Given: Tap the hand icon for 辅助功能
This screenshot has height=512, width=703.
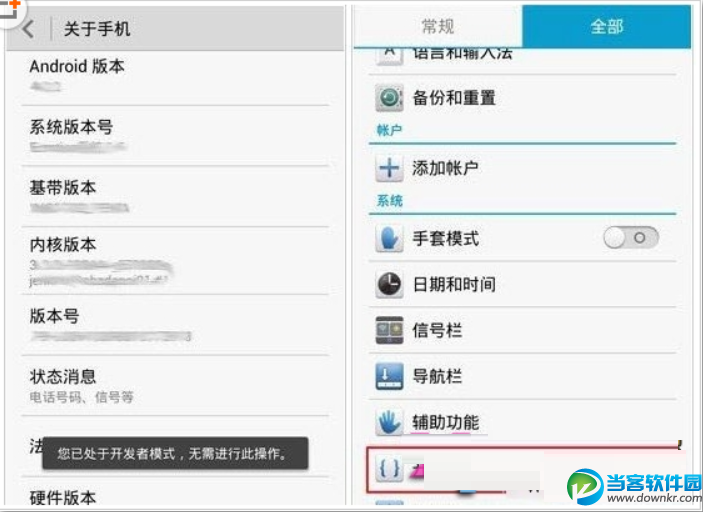Looking at the screenshot, I should click(389, 422).
